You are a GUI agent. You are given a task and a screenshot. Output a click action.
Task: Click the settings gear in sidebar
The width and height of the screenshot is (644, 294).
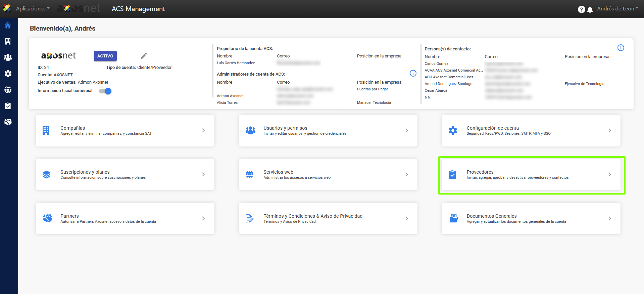click(x=8, y=74)
